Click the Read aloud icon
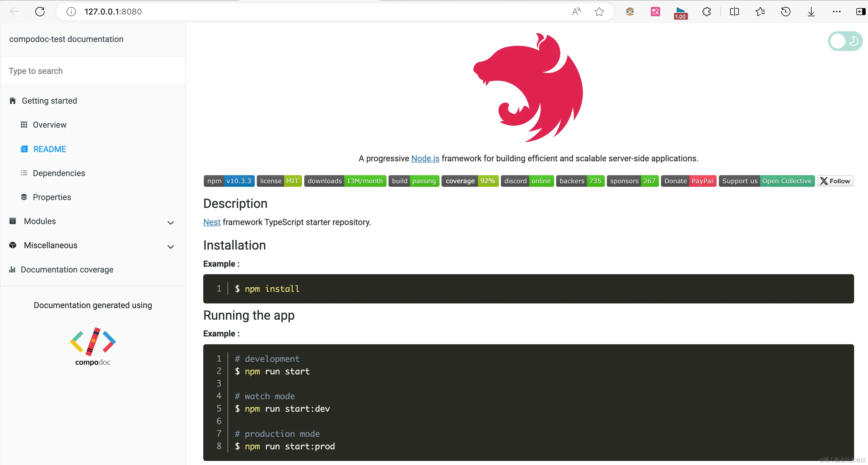The image size is (868, 465). (x=576, y=12)
